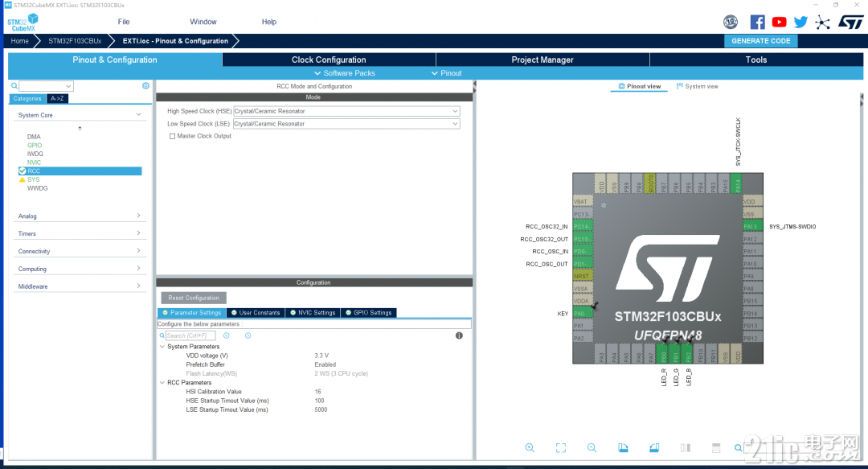Rotate the chip view counterclockwise
The height and width of the screenshot is (469, 868).
(x=654, y=448)
